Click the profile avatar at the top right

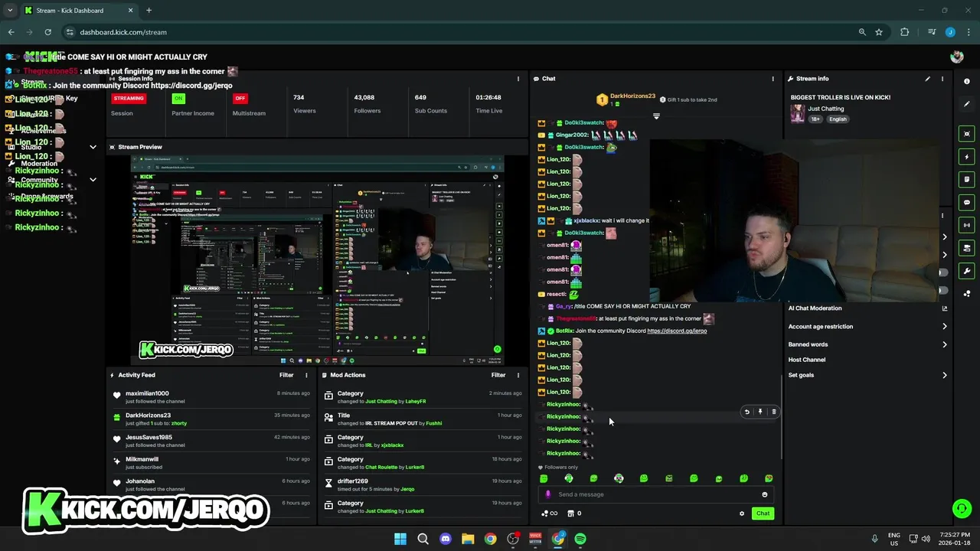click(x=956, y=57)
